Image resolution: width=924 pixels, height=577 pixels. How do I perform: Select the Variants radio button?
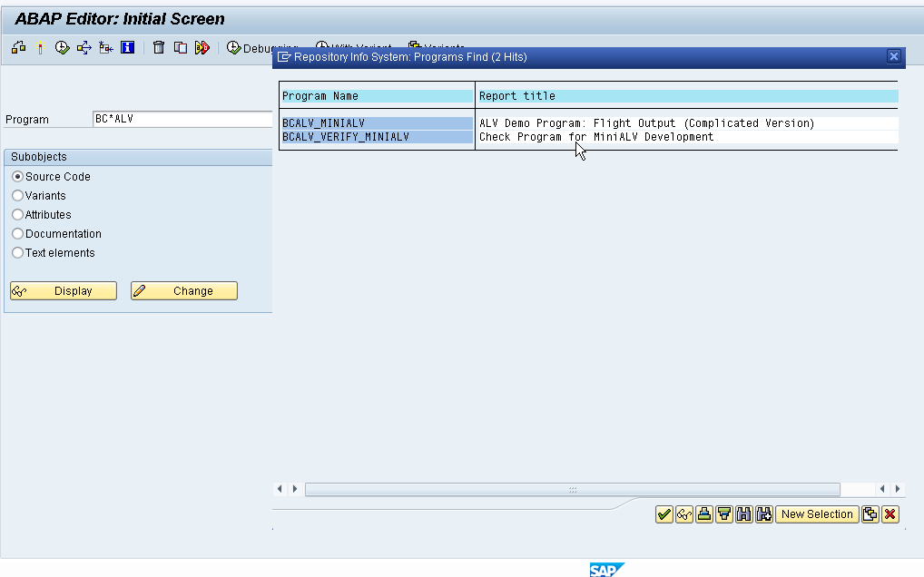17,195
